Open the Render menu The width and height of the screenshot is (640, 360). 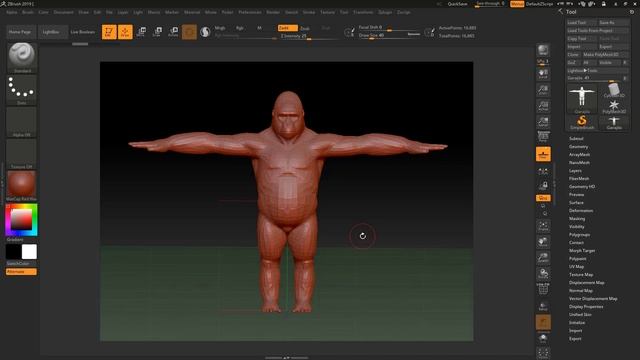point(273,12)
